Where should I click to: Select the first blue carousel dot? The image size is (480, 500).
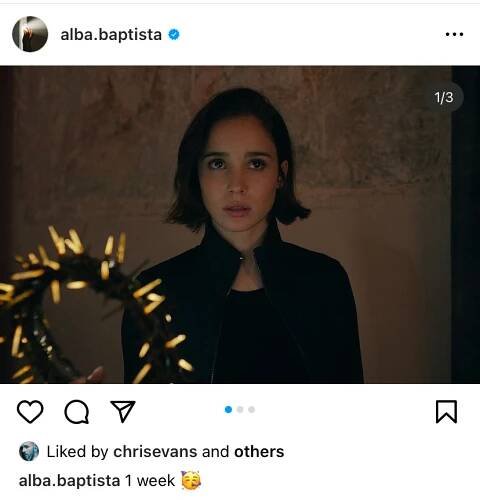pos(228,409)
